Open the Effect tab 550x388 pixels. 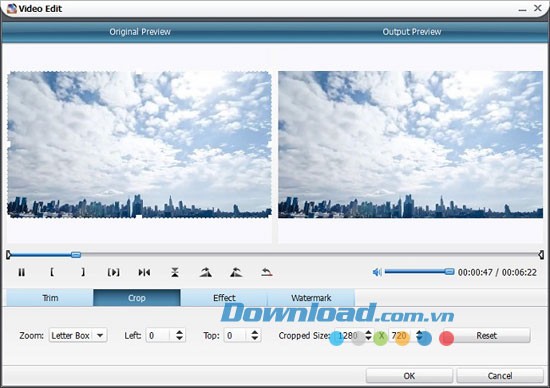click(224, 298)
